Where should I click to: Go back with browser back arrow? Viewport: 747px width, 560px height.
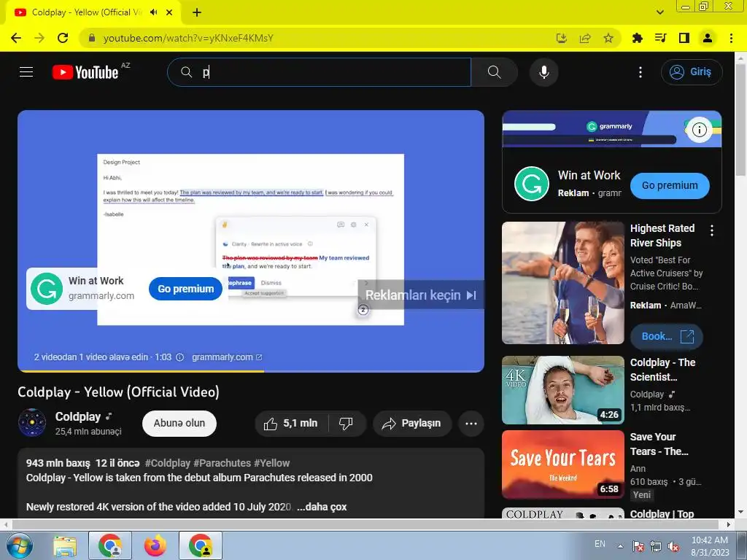click(x=16, y=38)
